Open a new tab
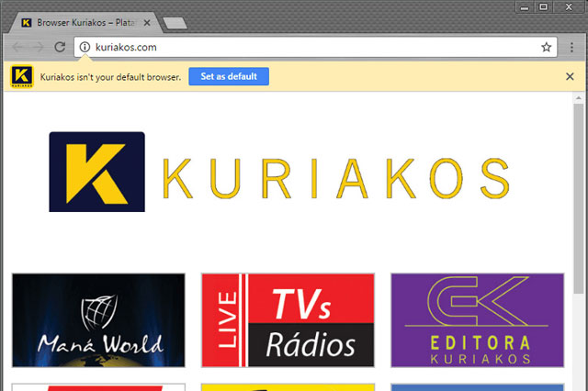The width and height of the screenshot is (588, 391). (x=175, y=23)
